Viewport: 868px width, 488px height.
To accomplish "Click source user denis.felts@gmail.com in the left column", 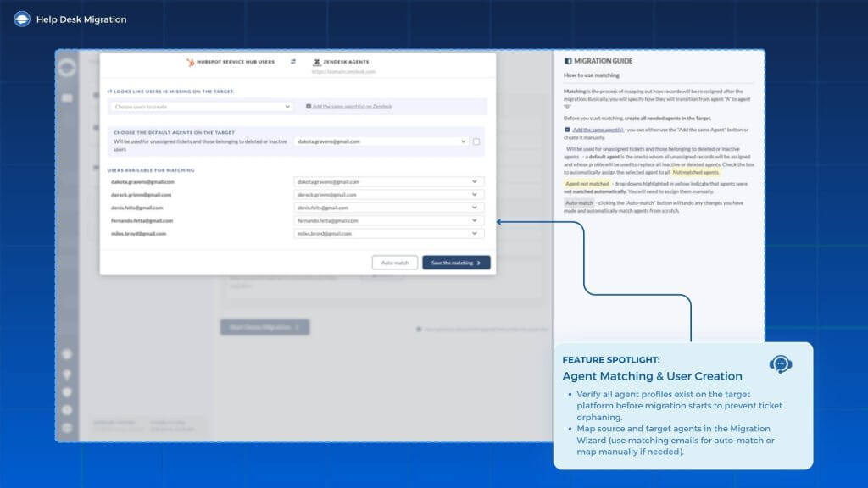I will coord(136,208).
